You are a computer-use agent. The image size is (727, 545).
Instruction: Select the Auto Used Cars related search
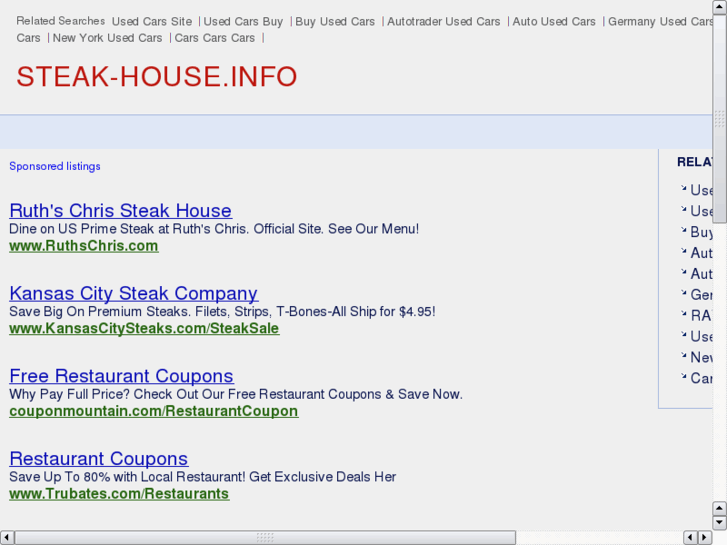pos(554,22)
